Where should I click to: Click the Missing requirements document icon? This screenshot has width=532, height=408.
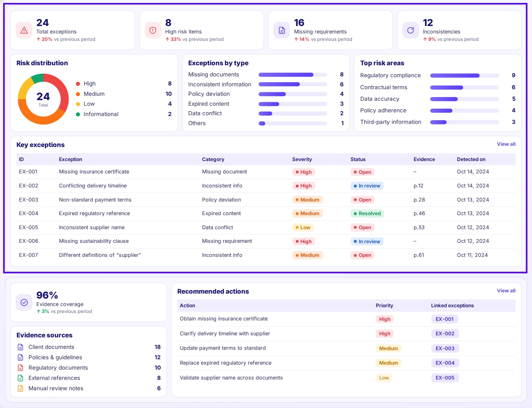coord(282,30)
